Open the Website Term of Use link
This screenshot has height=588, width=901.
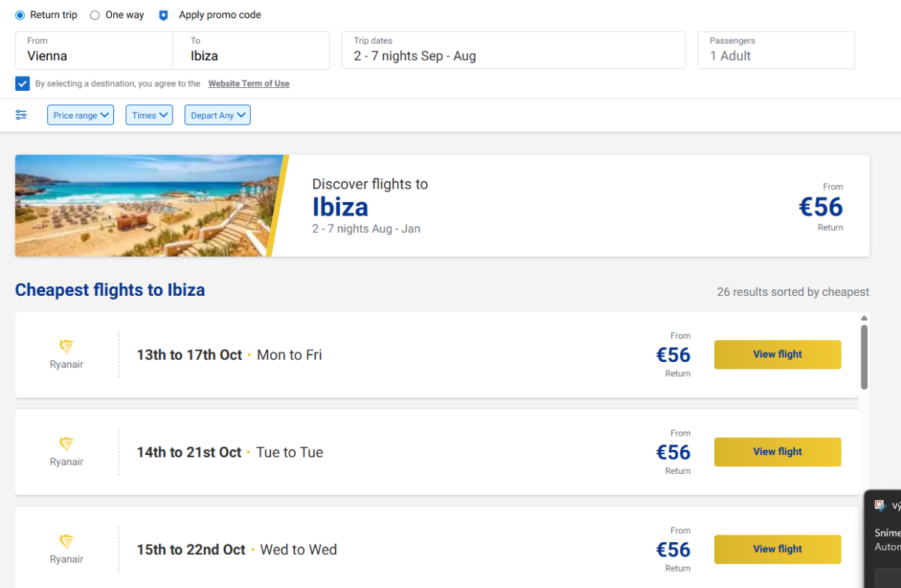click(249, 84)
